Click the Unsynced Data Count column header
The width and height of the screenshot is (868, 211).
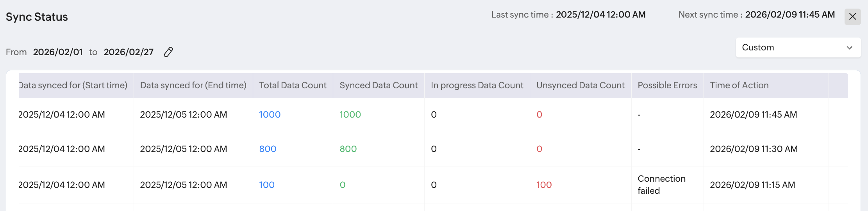tap(580, 85)
